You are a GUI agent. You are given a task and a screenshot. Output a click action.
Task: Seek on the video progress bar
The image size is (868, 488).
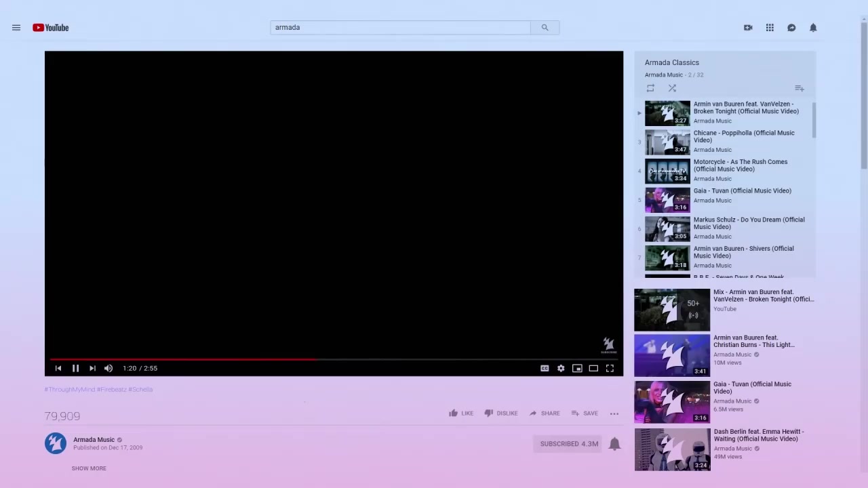(x=334, y=359)
